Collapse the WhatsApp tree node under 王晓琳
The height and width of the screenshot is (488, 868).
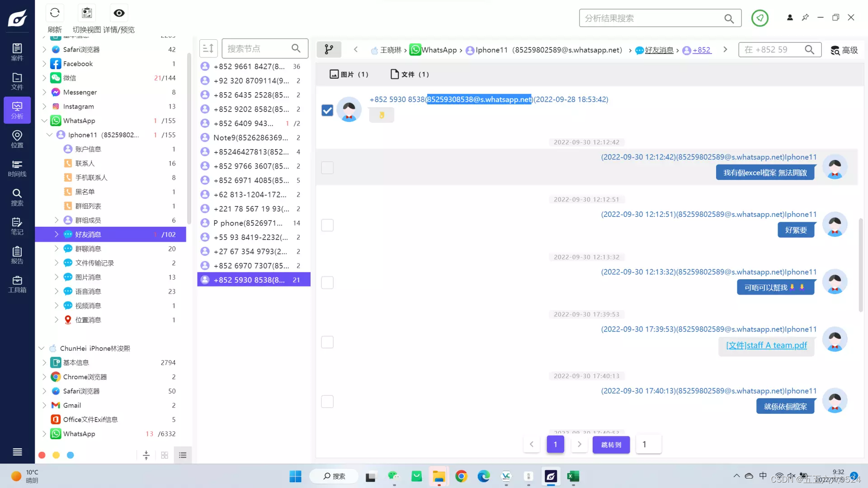point(44,121)
